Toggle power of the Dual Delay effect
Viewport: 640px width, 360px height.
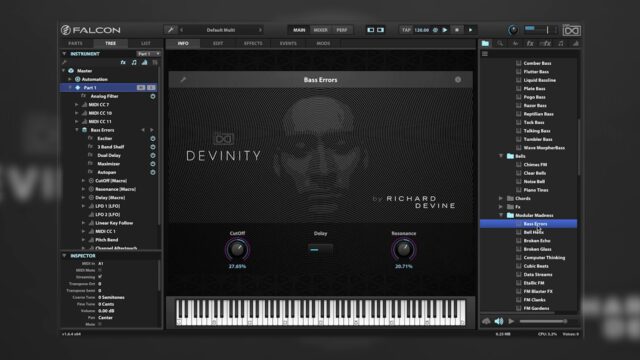153,156
